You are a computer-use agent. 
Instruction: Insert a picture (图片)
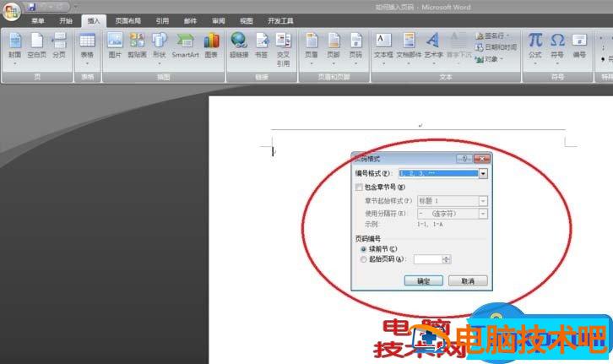click(x=115, y=46)
